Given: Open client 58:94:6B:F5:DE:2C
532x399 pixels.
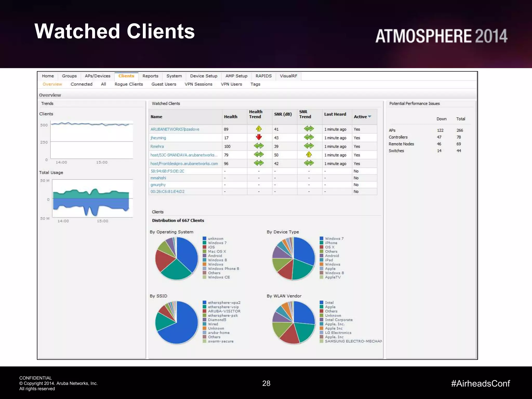Looking at the screenshot, I should point(167,171).
